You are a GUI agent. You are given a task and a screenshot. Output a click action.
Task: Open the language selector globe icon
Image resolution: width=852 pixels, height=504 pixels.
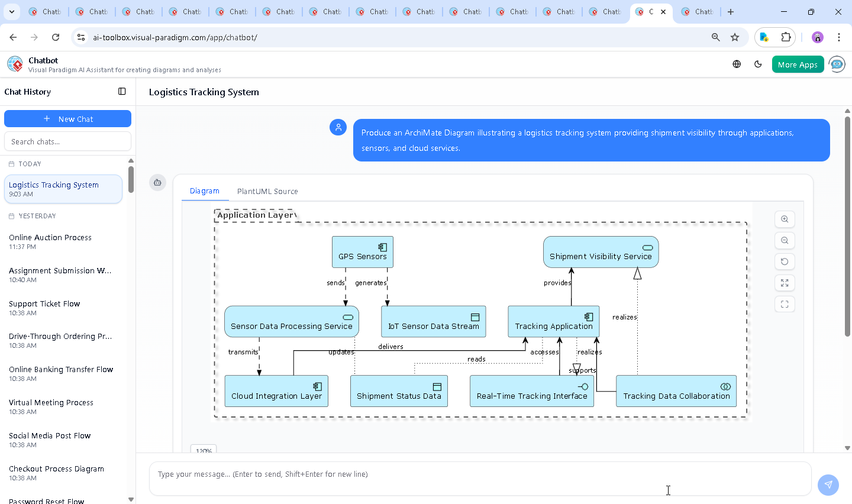(x=737, y=64)
